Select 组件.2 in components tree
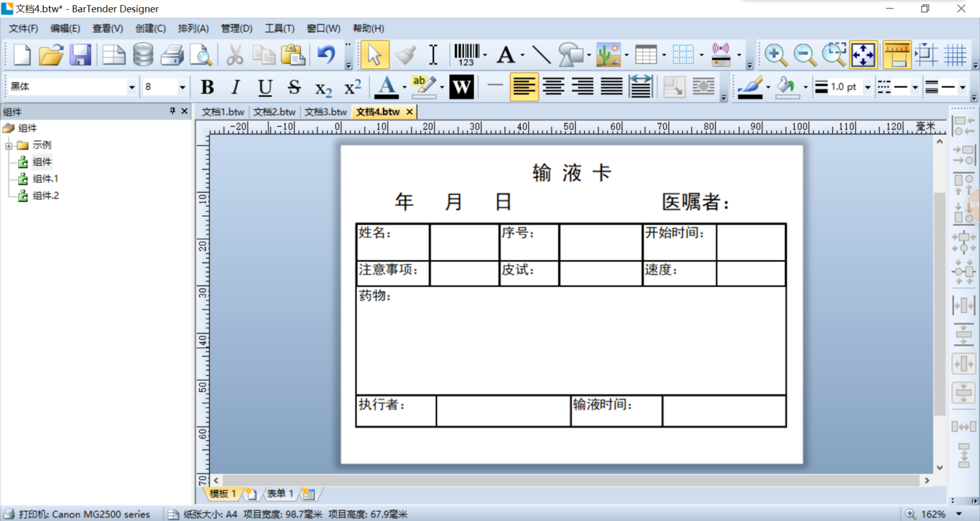This screenshot has width=980, height=521. click(45, 195)
